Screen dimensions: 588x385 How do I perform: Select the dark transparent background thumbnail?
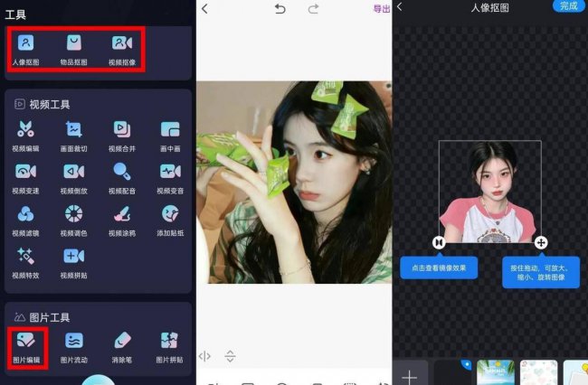452,372
